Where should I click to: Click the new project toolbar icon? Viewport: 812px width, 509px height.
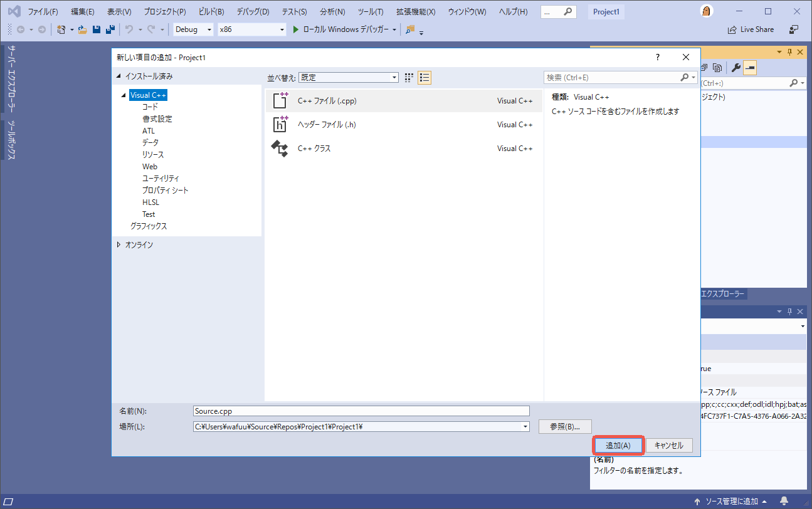point(61,29)
